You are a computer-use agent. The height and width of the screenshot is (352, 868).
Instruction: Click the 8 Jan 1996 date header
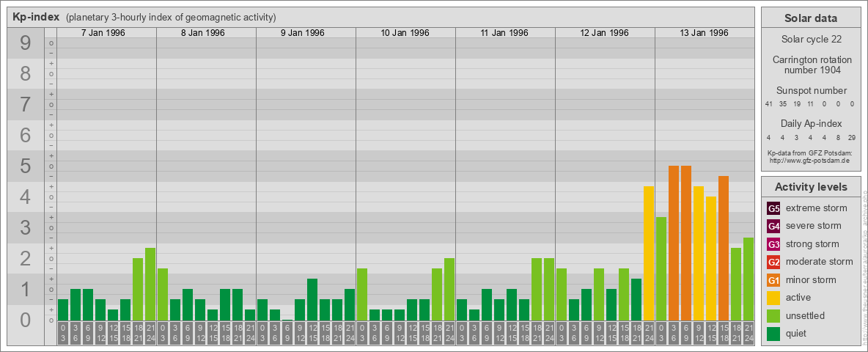[203, 33]
